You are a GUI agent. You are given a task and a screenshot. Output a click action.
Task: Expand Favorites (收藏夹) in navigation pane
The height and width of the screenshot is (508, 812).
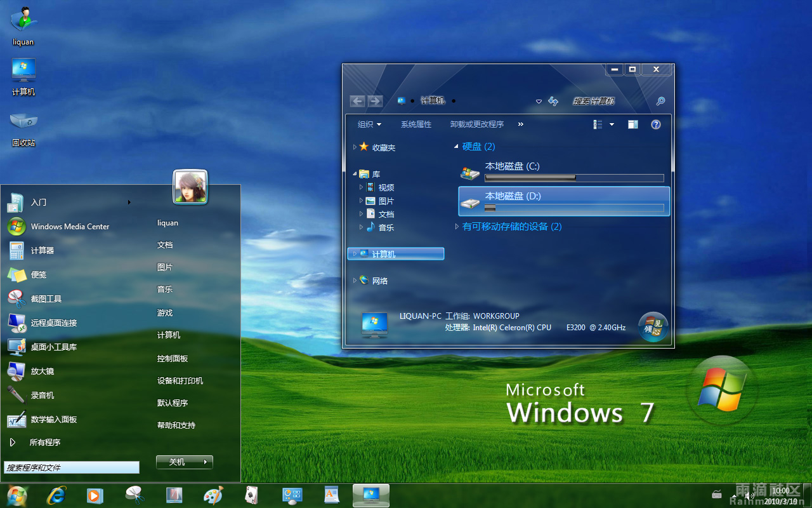tap(355, 147)
